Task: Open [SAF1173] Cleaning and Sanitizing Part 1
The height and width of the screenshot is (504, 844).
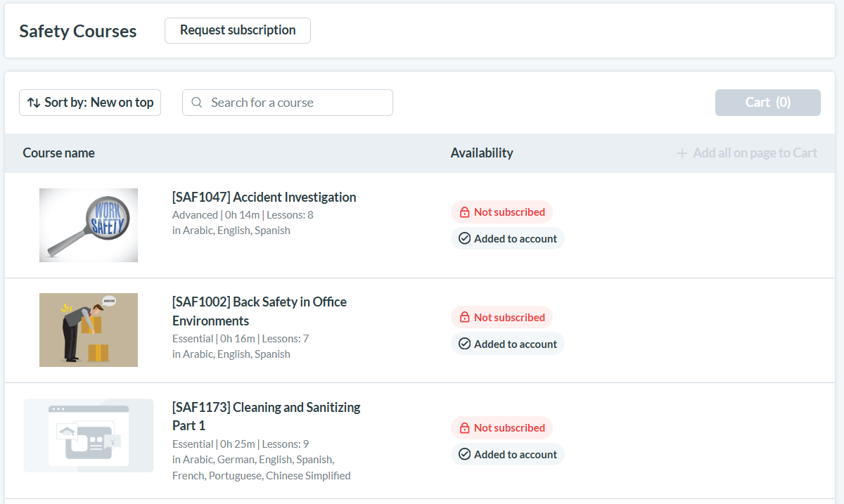Action: 267,417
